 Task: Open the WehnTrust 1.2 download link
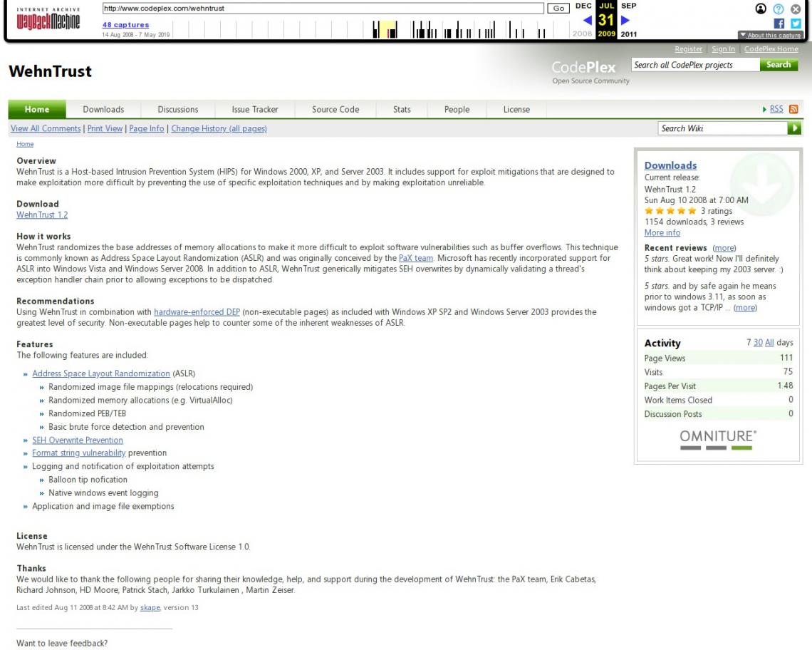click(42, 215)
